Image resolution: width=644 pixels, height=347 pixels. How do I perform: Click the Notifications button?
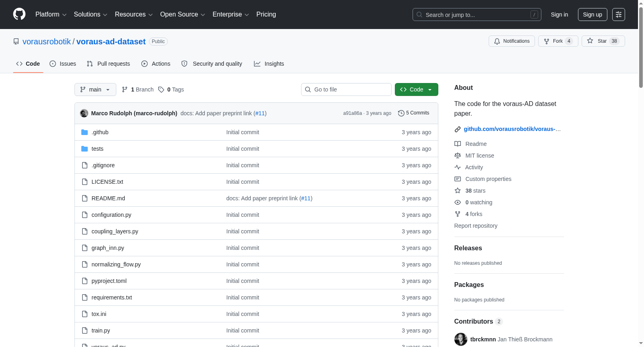pyautogui.click(x=512, y=41)
